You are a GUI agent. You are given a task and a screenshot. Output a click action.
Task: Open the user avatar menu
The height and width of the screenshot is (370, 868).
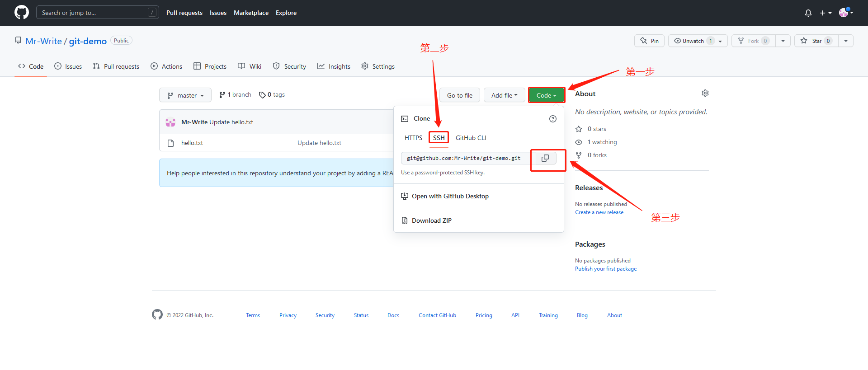pos(846,13)
